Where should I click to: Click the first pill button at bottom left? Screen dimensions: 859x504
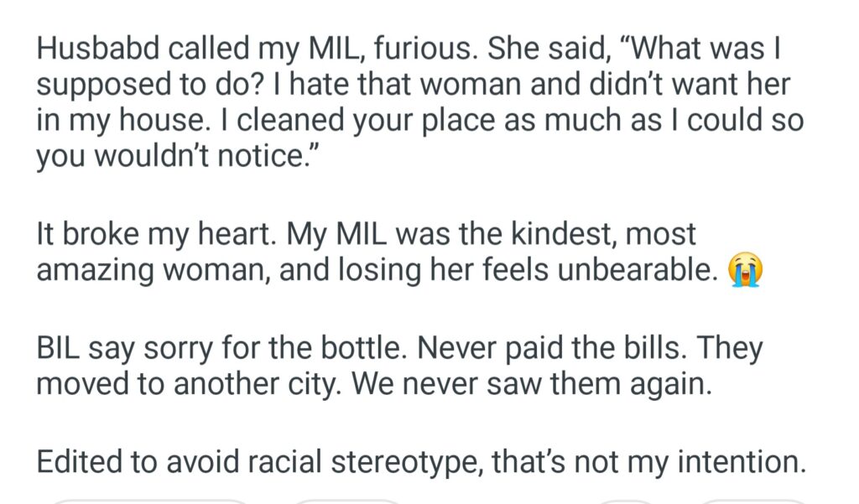[151, 501]
